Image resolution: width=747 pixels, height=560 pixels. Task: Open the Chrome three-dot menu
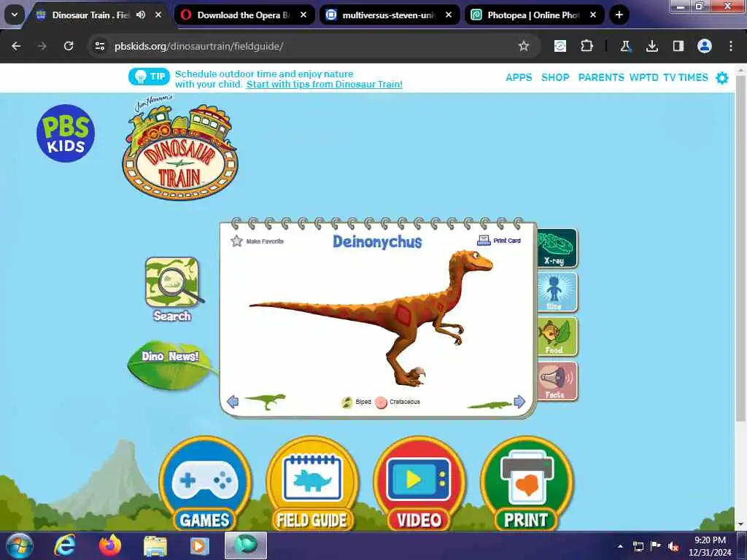[x=731, y=46]
